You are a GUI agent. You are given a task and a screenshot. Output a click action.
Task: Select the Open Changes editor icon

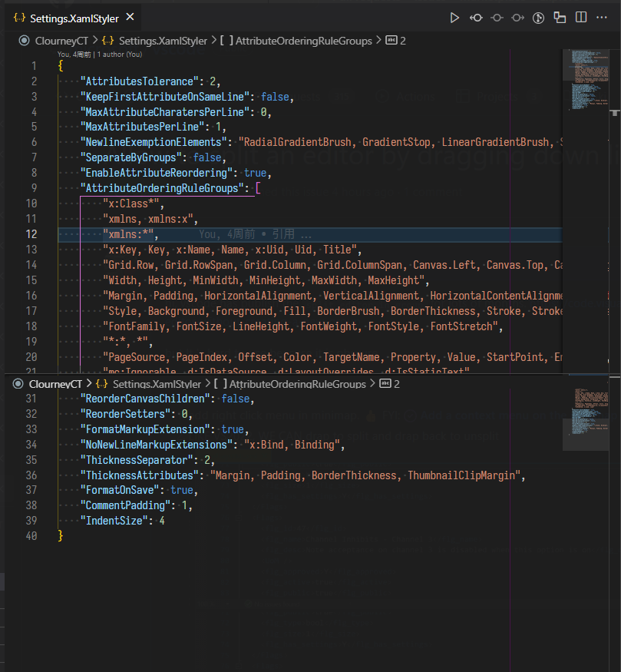(560, 17)
